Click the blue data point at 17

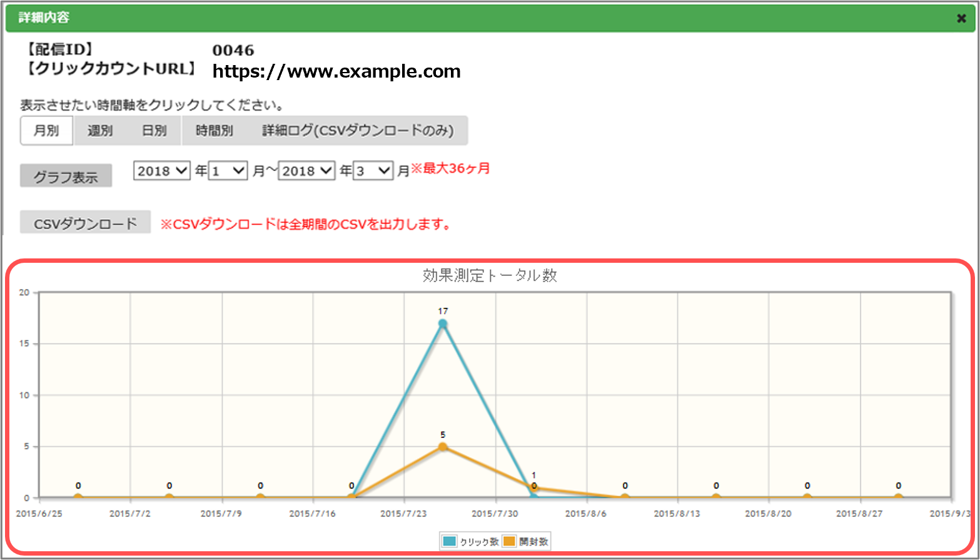point(443,323)
